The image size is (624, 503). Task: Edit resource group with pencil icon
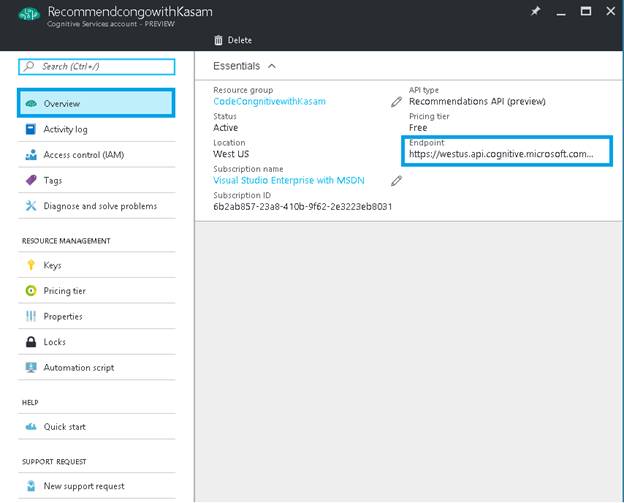(397, 101)
